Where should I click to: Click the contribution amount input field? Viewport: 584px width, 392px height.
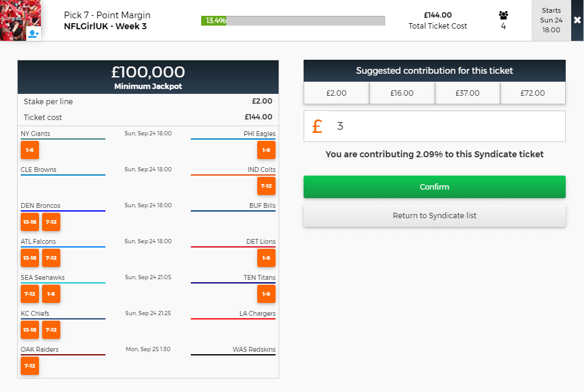tap(448, 126)
